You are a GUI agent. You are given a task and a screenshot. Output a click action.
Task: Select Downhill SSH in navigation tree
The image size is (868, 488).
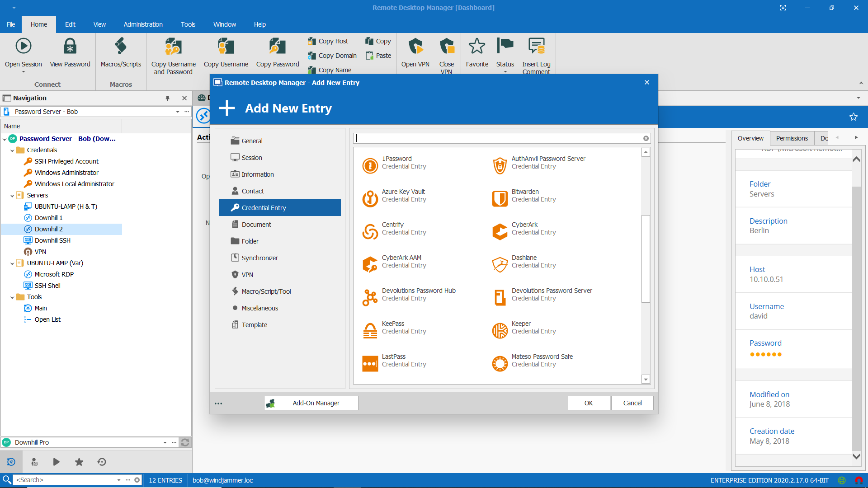tap(52, 240)
